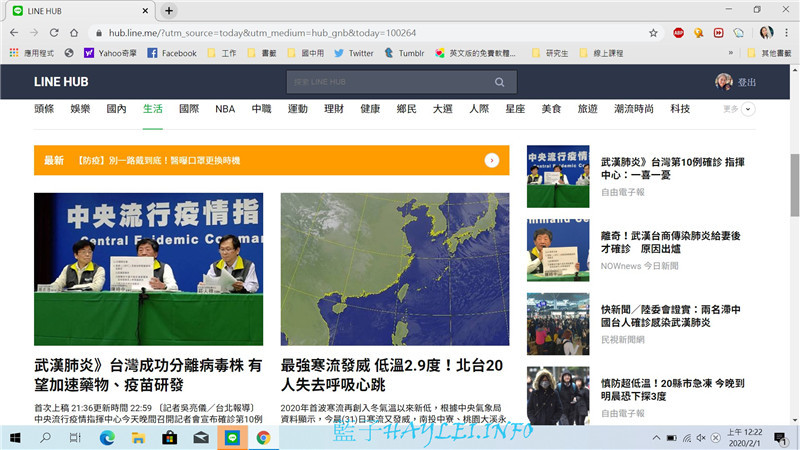Launch Microsoft Edge from taskbar
Screen dimensions: 800x450
click(107, 438)
